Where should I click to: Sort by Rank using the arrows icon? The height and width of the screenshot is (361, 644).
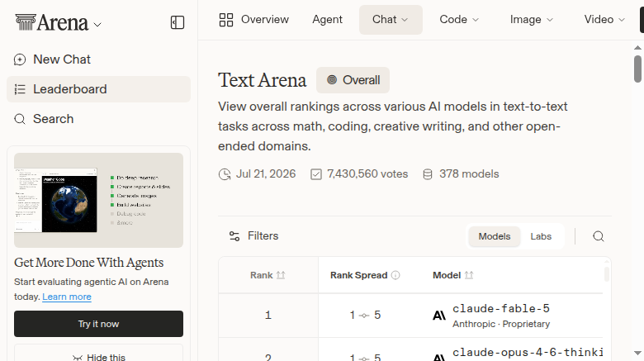(x=281, y=275)
